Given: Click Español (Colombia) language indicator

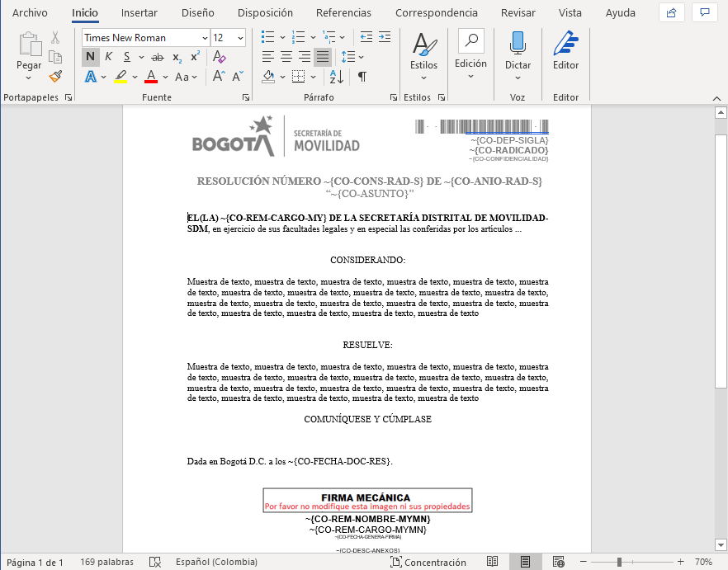Looking at the screenshot, I should (x=216, y=562).
